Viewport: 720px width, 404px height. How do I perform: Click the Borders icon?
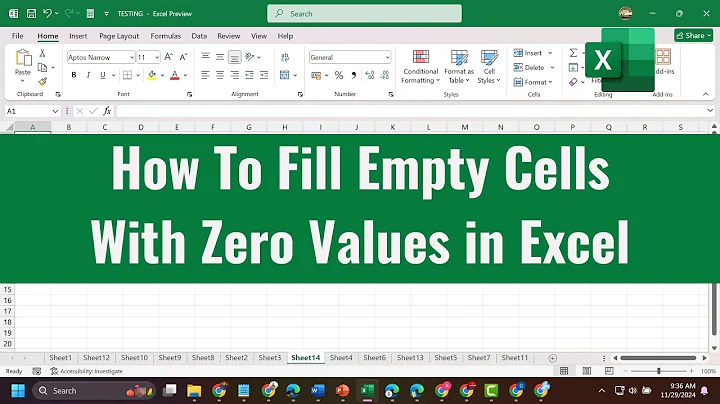tap(128, 75)
